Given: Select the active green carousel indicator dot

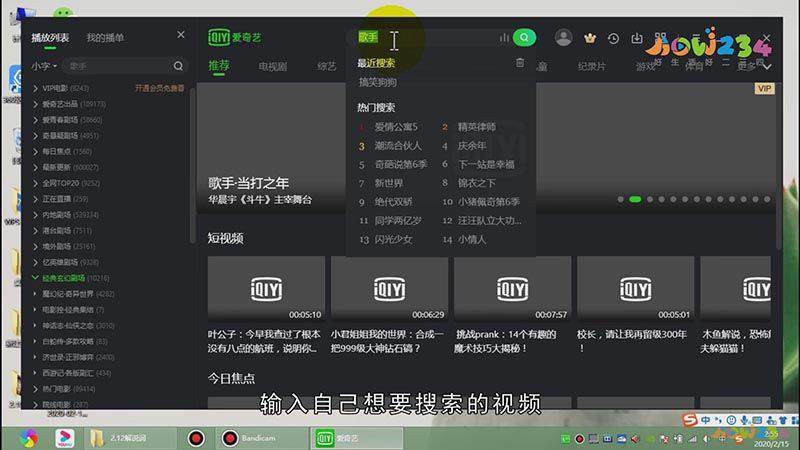Looking at the screenshot, I should (635, 199).
